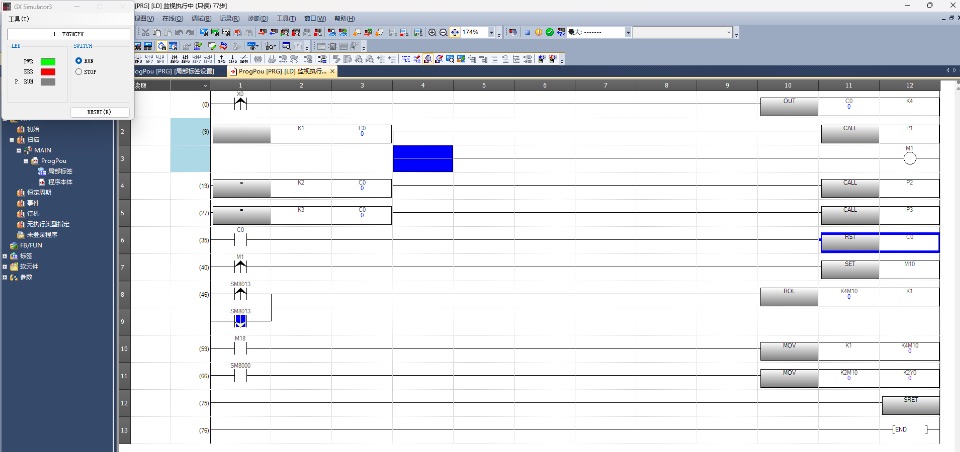960x452 pixels.
Task: Click the Redo arrow icon in toolbar
Action: pyautogui.click(x=190, y=32)
